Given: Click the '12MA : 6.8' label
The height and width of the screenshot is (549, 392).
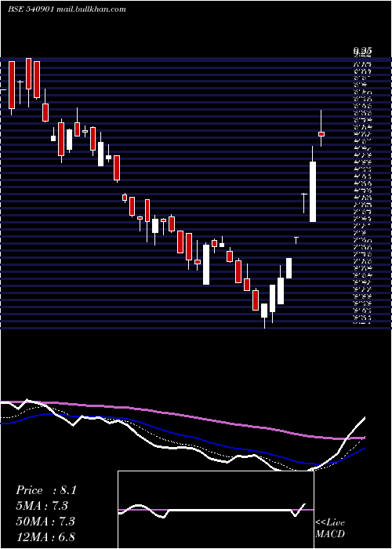Looking at the screenshot, I should (x=45, y=536).
